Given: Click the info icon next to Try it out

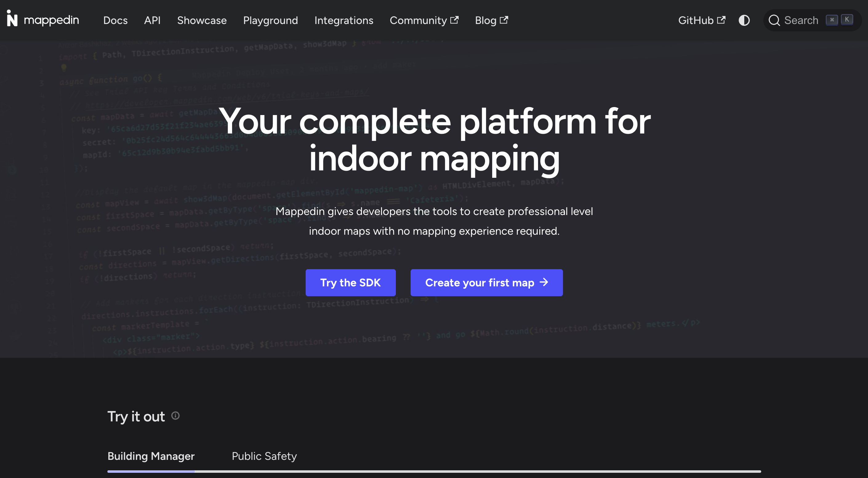Looking at the screenshot, I should 175,416.
